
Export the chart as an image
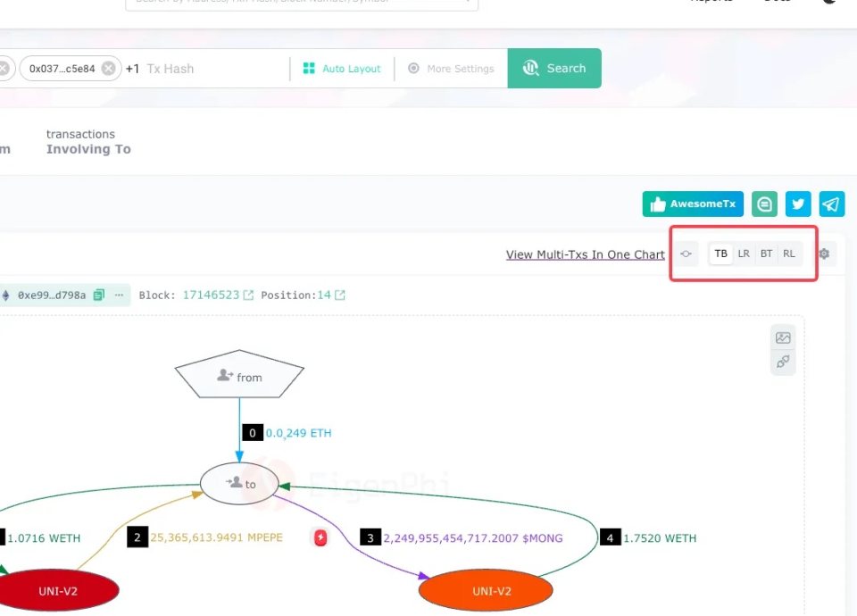tap(783, 337)
